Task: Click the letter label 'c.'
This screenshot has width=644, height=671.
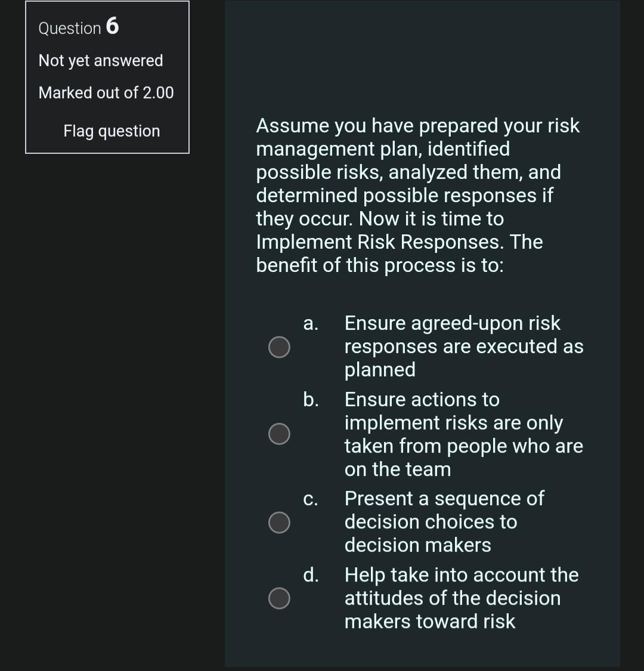Action: (x=311, y=498)
